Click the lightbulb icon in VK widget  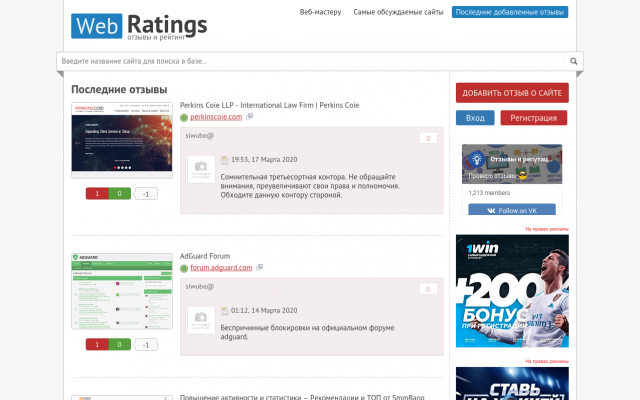click(476, 159)
